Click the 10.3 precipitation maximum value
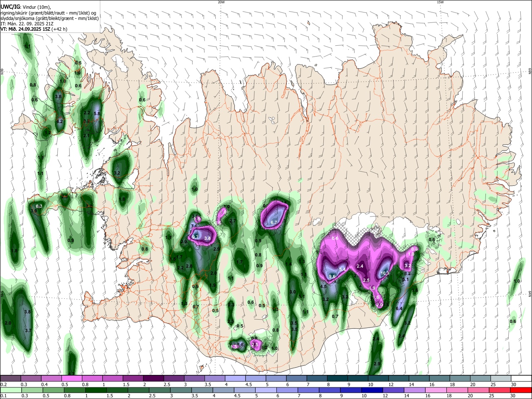 (x=385, y=273)
